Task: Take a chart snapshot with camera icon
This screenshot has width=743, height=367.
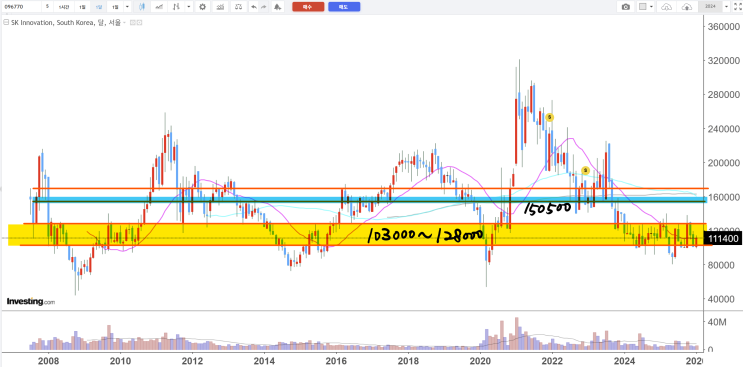Action: tap(625, 7)
